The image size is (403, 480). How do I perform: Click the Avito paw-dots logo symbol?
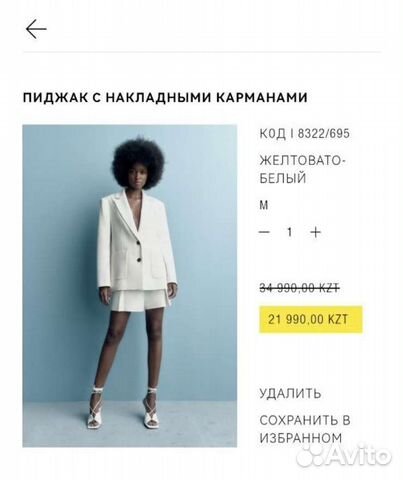pos(310,456)
